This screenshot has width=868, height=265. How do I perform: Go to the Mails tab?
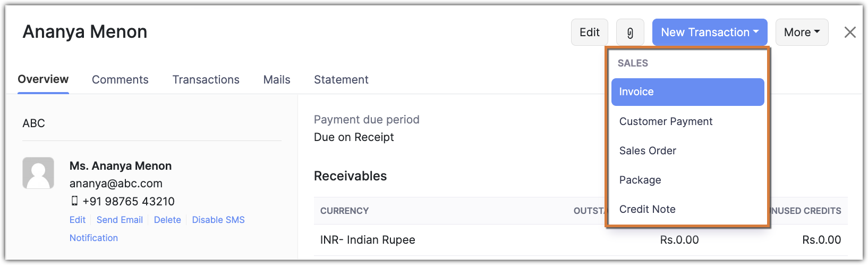coord(277,80)
